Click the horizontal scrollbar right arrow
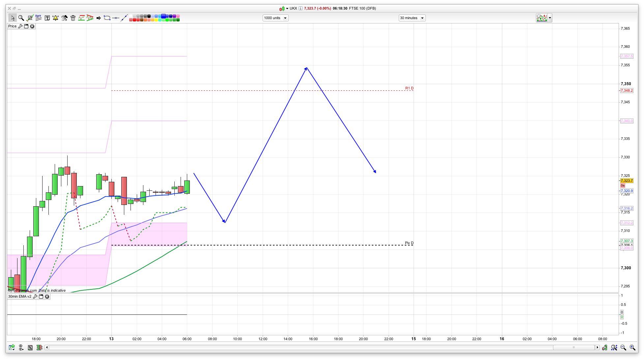Viewport: 644px width, 360px height. tap(597, 347)
